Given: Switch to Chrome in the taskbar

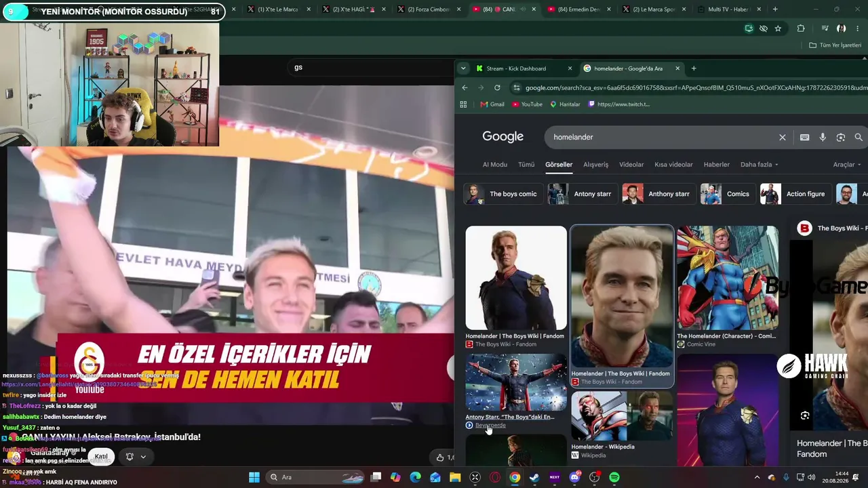Looking at the screenshot, I should coord(515,477).
